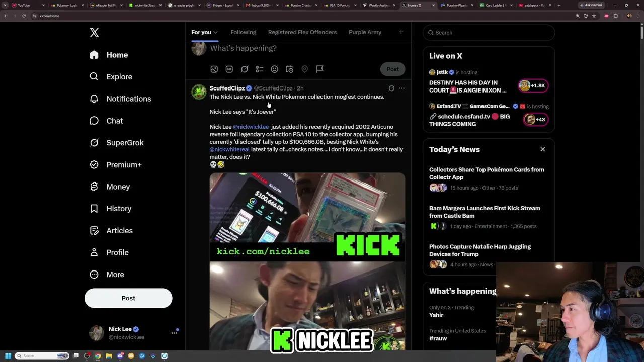Click the Search field on X
The width and height of the screenshot is (644, 362).
point(489,33)
